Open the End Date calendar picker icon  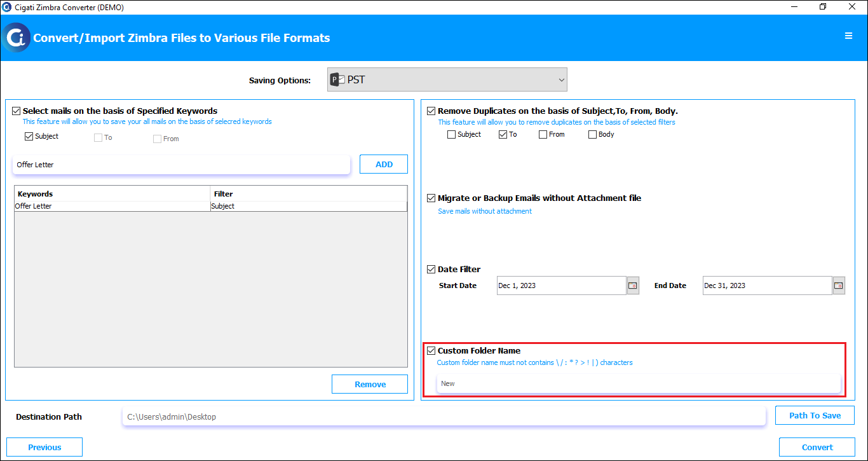pos(839,286)
